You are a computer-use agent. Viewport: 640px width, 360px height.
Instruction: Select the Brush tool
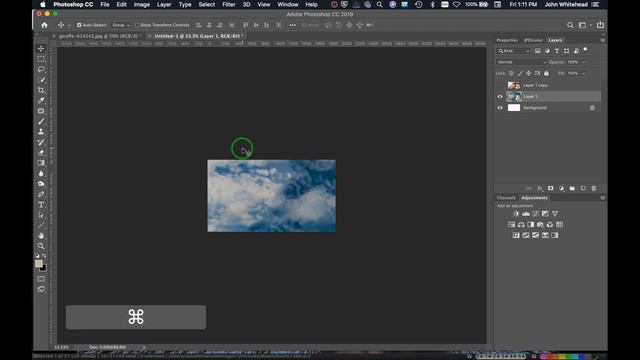(x=41, y=121)
